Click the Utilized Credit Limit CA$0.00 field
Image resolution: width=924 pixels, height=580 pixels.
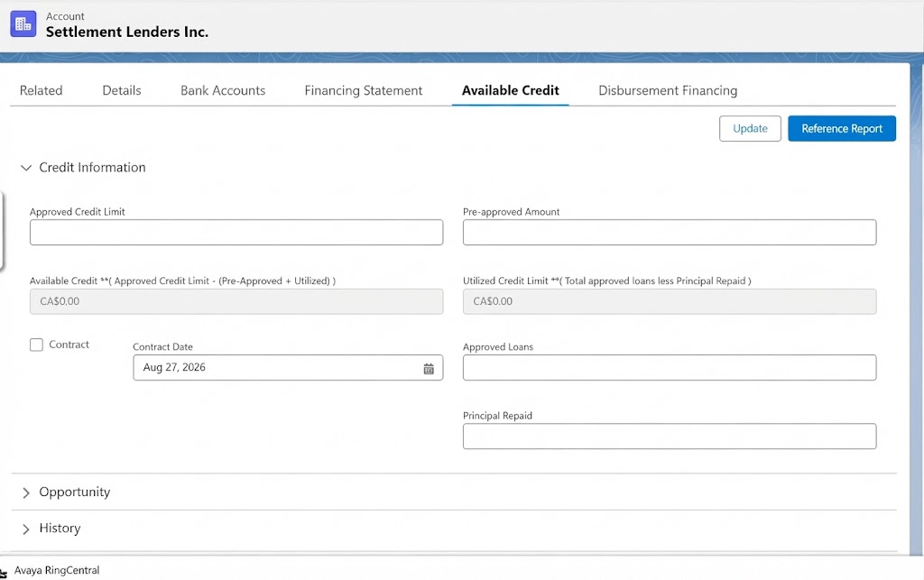[670, 301]
